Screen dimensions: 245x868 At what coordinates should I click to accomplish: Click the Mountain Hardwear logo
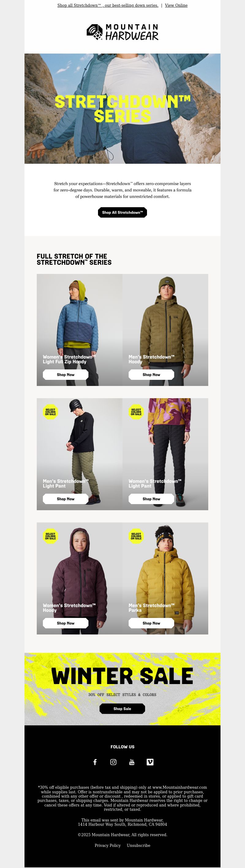[x=122, y=32]
